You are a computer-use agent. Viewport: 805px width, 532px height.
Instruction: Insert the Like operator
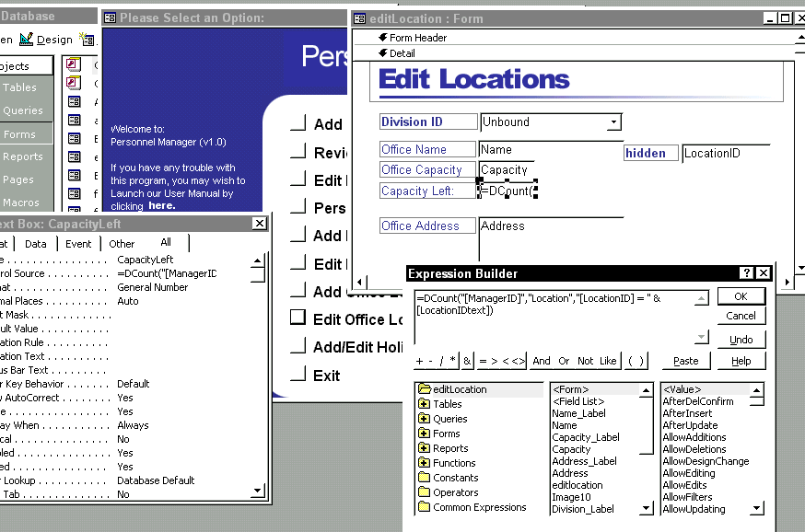tap(608, 361)
